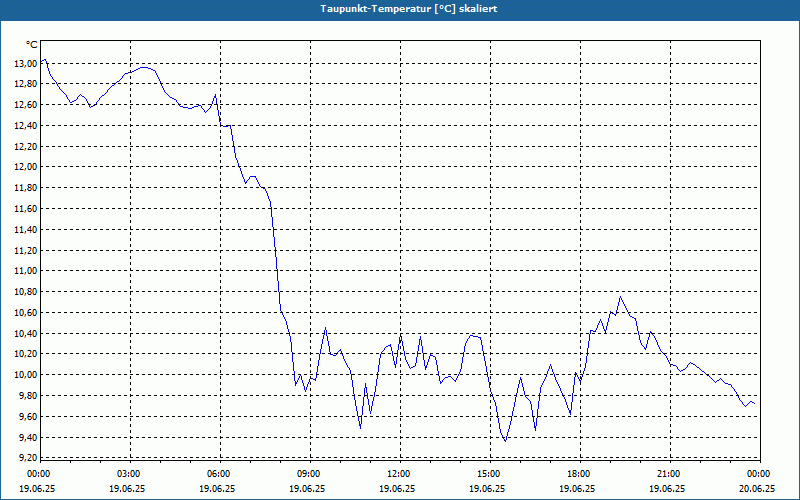The width and height of the screenshot is (800, 500).
Task: Select the 11,60 axis value
Action: (x=26, y=209)
